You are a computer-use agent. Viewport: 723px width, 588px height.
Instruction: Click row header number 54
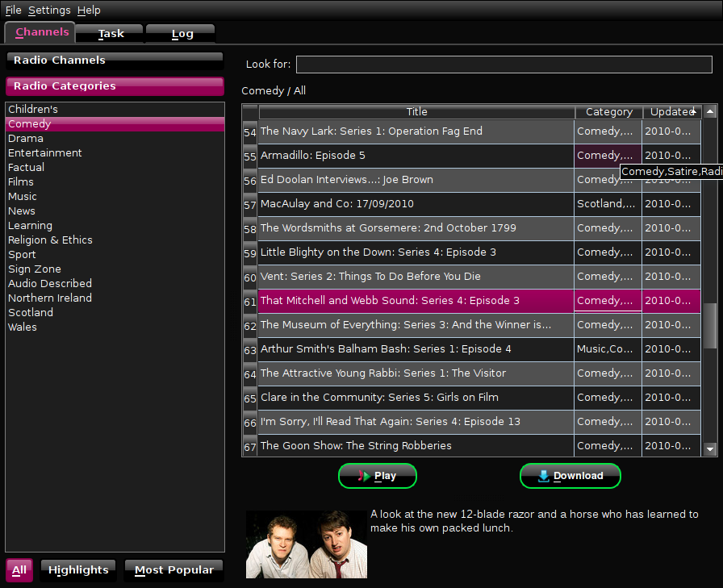tap(250, 132)
